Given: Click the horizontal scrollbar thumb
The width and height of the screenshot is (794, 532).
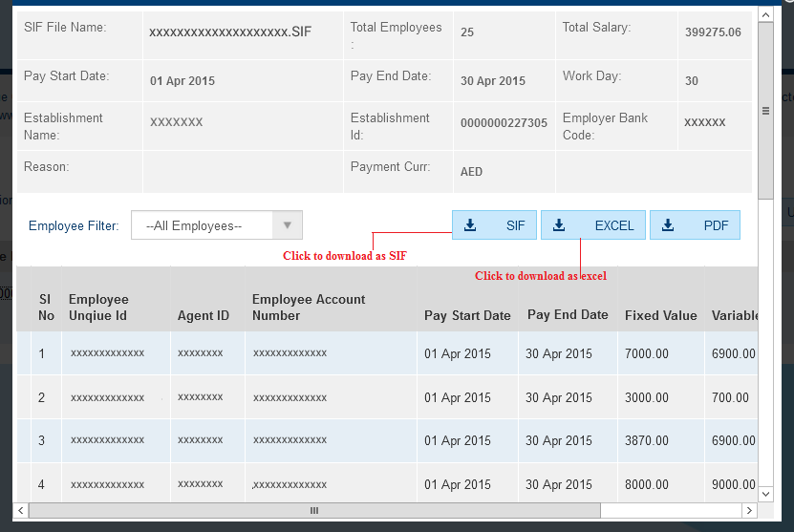Looking at the screenshot, I should click(313, 511).
